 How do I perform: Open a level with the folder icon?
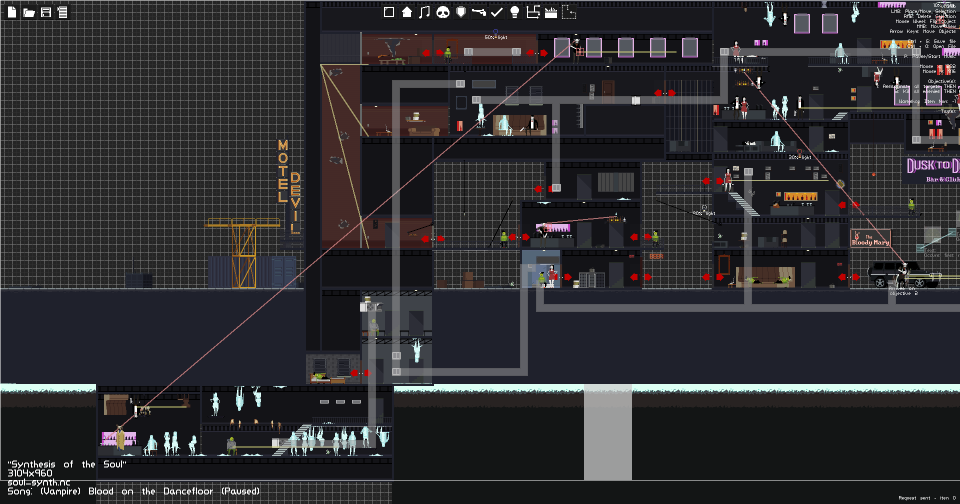(x=29, y=12)
